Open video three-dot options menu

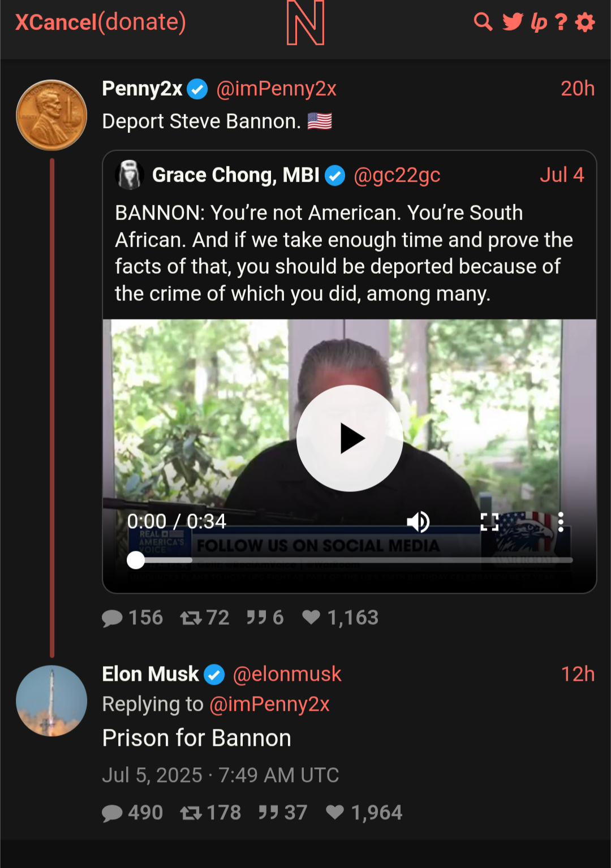(x=561, y=521)
